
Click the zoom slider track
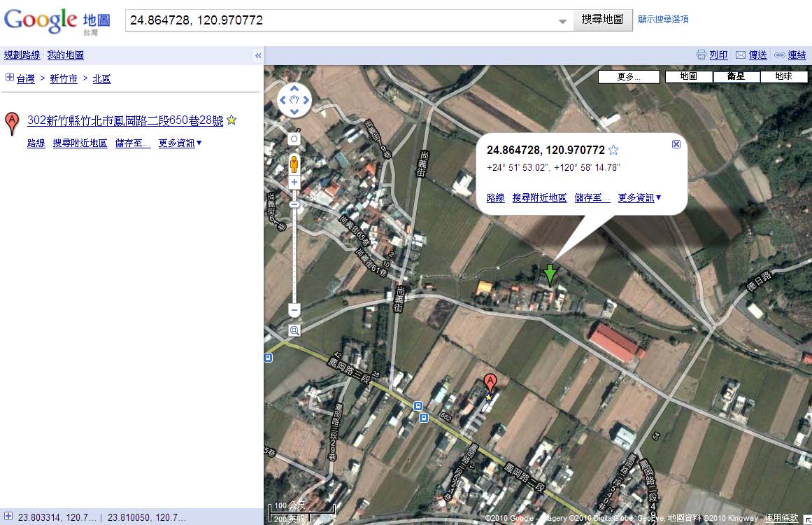(x=294, y=252)
